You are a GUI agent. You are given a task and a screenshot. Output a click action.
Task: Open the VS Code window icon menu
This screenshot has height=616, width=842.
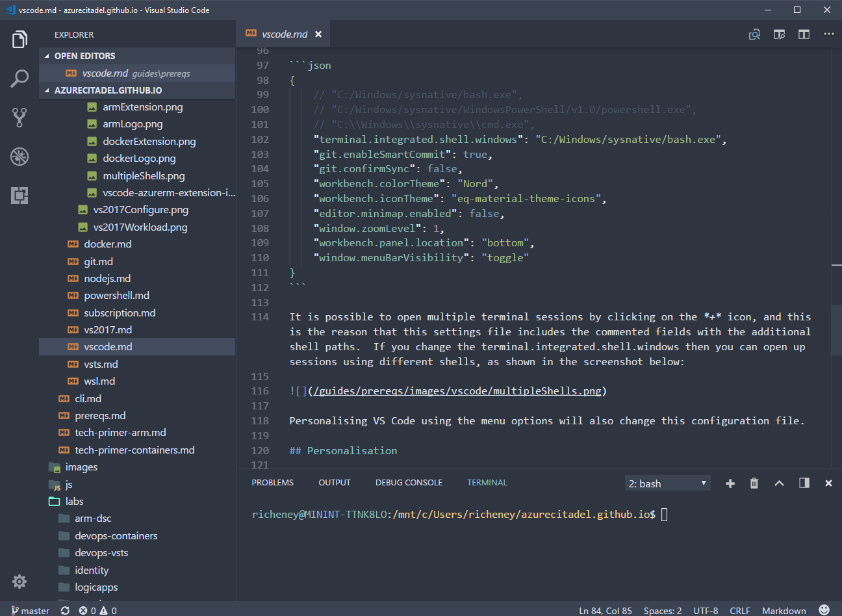click(x=10, y=10)
